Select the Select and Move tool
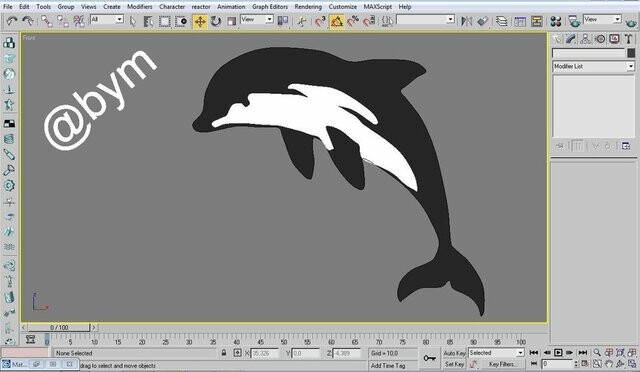This screenshot has height=372, width=640. [200, 21]
